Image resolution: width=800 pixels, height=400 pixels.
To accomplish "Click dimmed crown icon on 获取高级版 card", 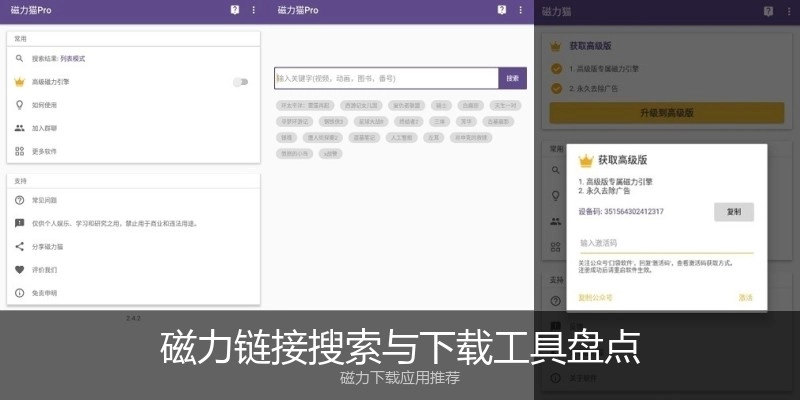I will tap(556, 46).
